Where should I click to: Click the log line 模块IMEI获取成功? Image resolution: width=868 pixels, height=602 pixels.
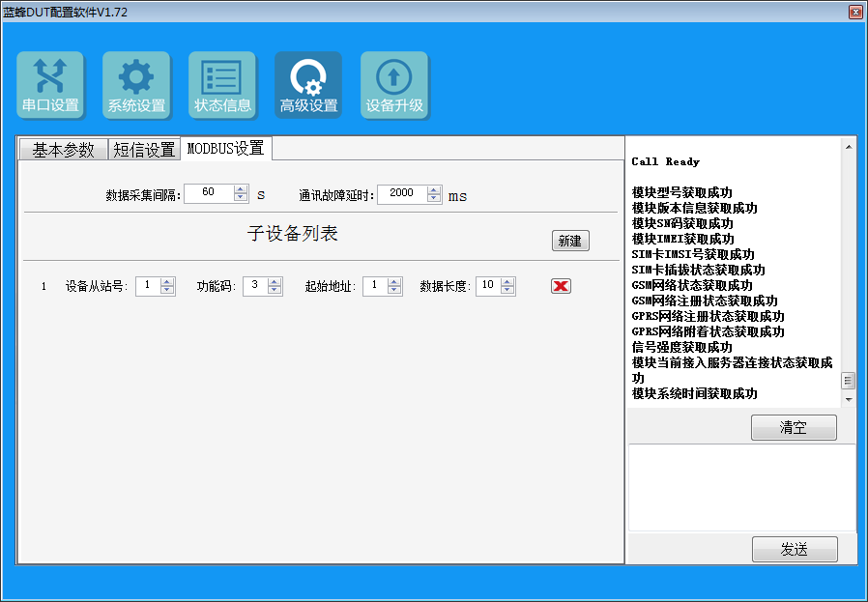tap(683, 239)
